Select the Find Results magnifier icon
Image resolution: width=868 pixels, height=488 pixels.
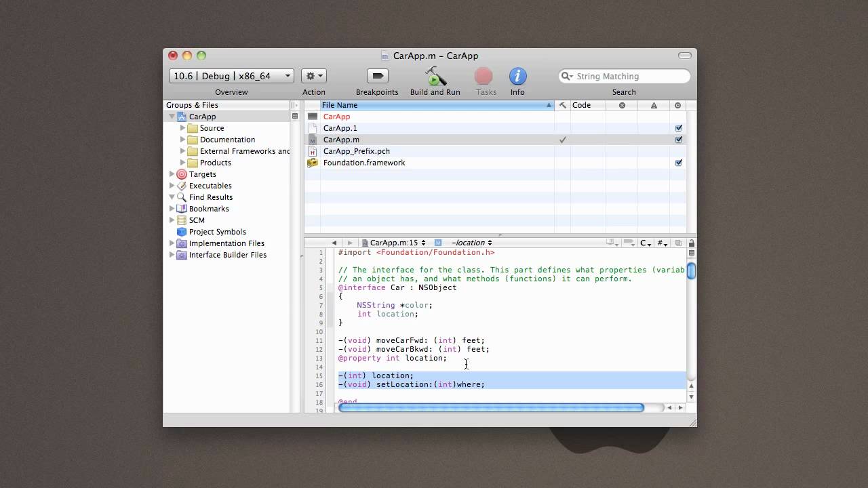181,197
